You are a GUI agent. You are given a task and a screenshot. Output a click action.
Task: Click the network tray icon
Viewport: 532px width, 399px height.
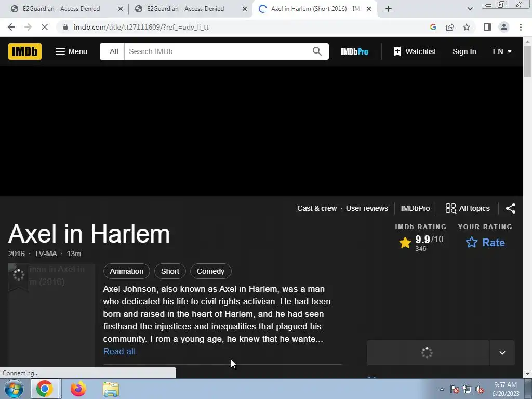point(467,390)
